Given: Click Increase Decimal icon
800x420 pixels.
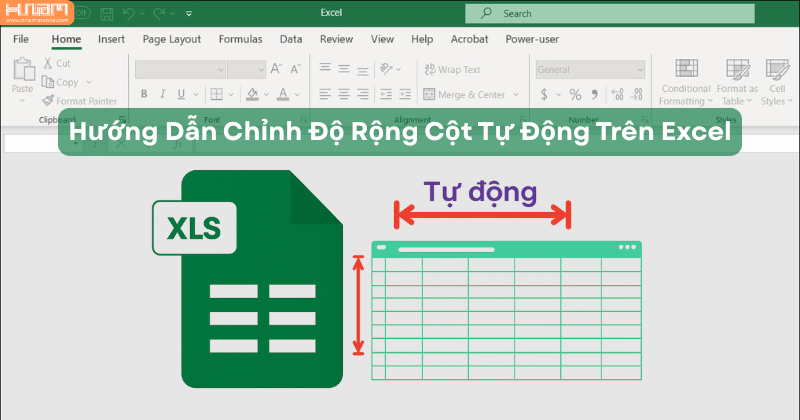Looking at the screenshot, I should [x=617, y=94].
